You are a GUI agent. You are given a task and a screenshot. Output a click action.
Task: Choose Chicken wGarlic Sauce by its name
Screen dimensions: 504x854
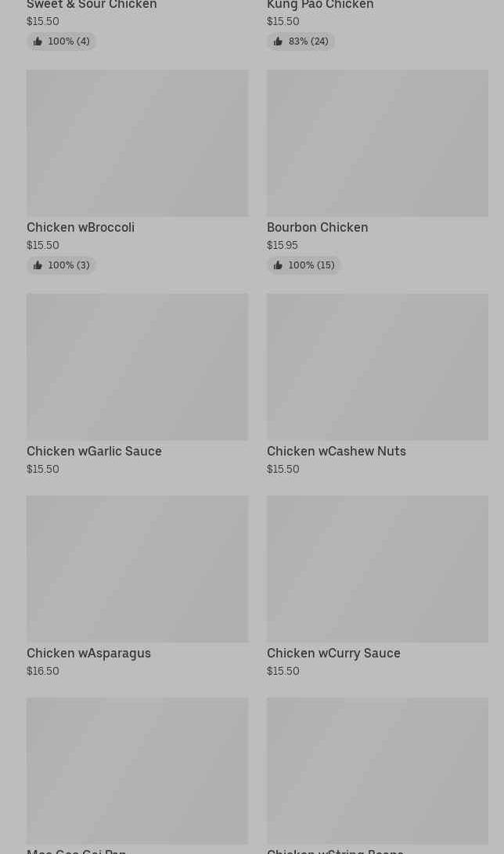tap(94, 452)
